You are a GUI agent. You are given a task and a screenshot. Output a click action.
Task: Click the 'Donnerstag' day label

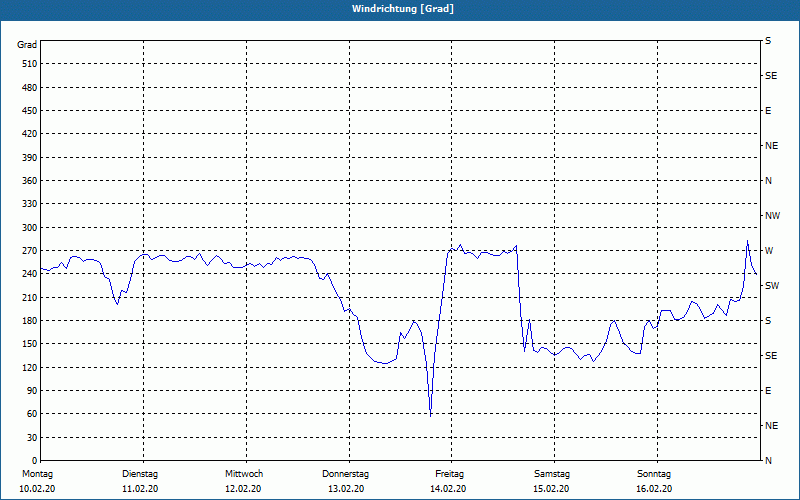345,474
